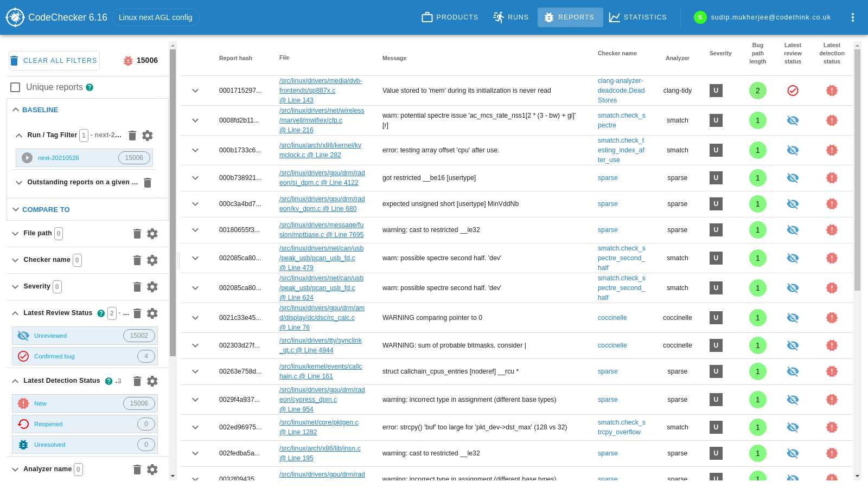Click the play icon on next-20210526 run
The width and height of the screenshot is (868, 488).
tap(27, 158)
